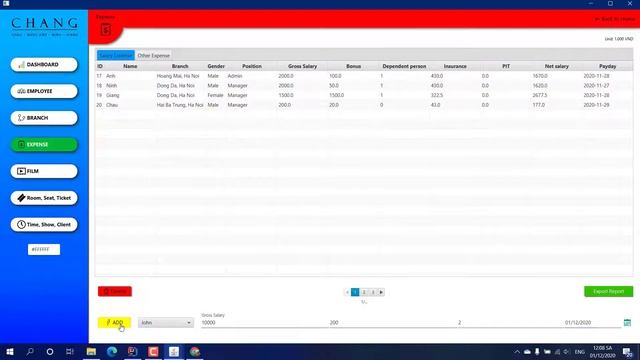Click branch cell 'Hai Ba Trung, Ha Noi'
Viewport: 640px width, 360px height.
tap(180, 105)
